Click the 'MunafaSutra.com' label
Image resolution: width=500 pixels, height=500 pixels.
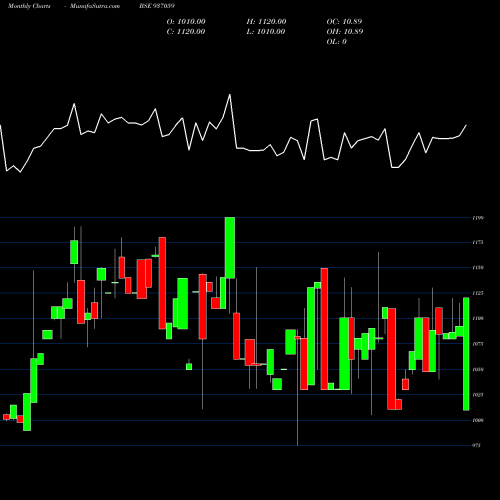[x=95, y=6]
